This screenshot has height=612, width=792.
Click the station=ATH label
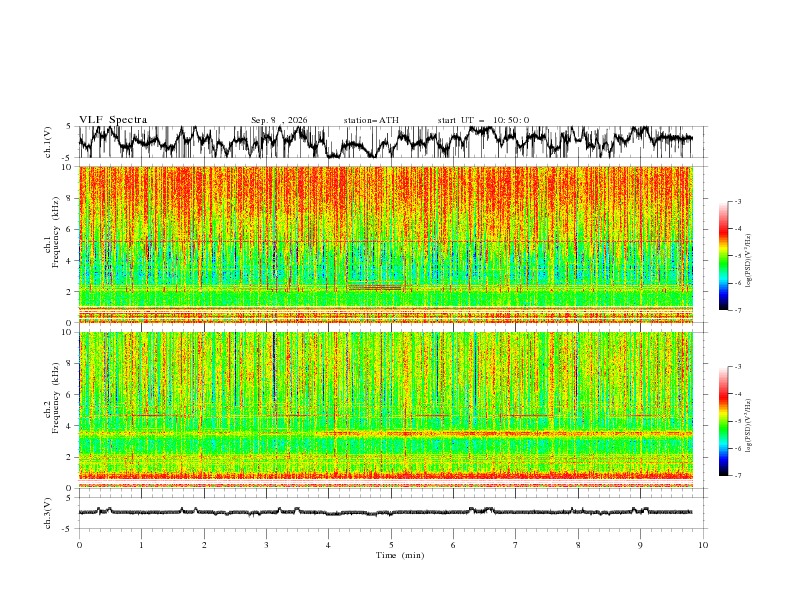click(371, 120)
